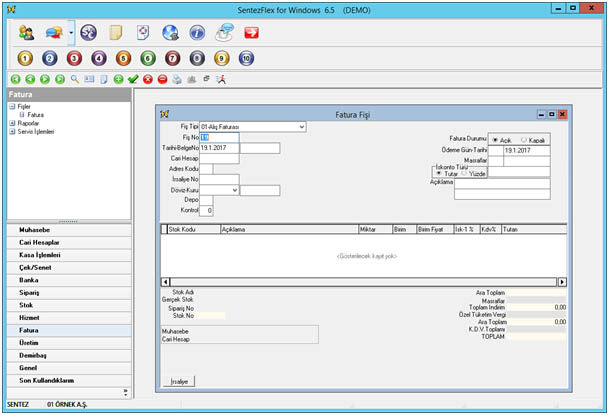
Task: Open dropdown arrow next to chat bubbles icon
Action: point(71,33)
